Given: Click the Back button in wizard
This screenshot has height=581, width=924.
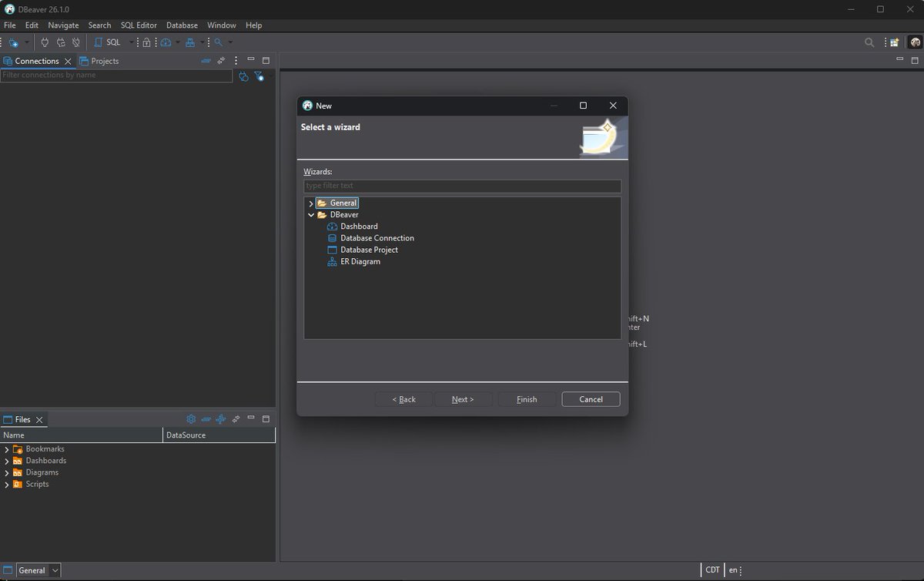Looking at the screenshot, I should (x=404, y=399).
